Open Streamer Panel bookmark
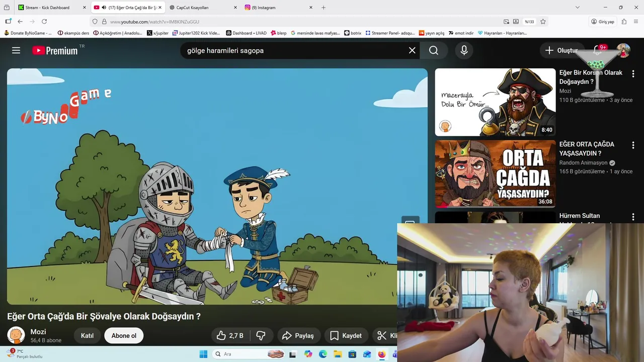Screen dimensions: 644x362 pyautogui.click(x=390, y=33)
